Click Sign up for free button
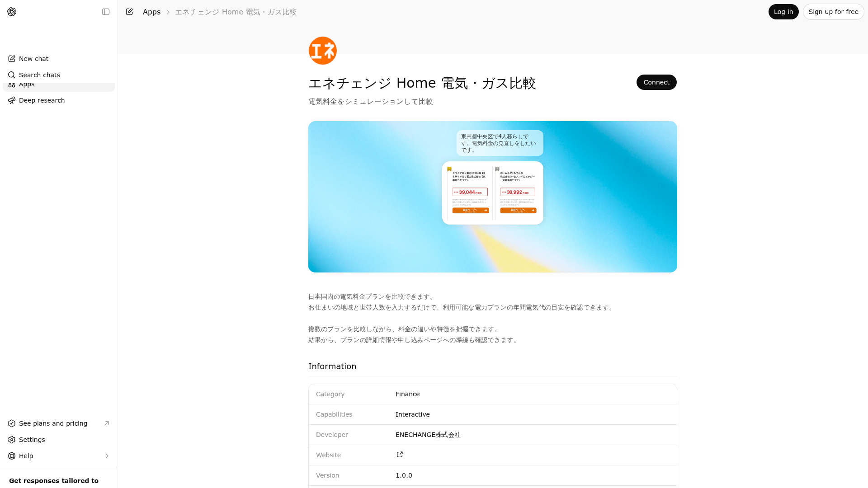Image resolution: width=868 pixels, height=488 pixels. pyautogui.click(x=833, y=12)
